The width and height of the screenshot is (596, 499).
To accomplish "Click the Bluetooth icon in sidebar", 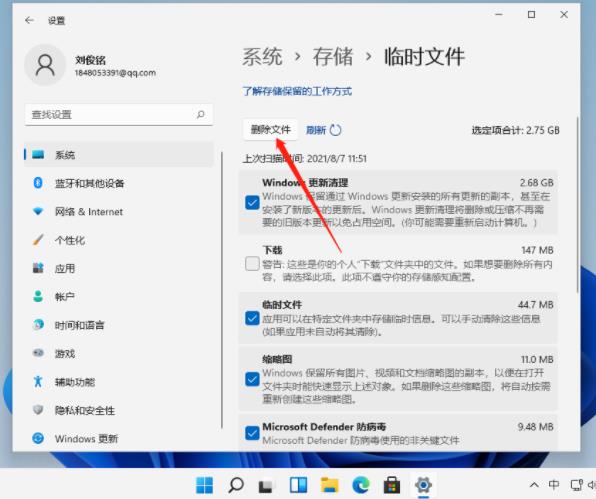I will click(x=38, y=183).
